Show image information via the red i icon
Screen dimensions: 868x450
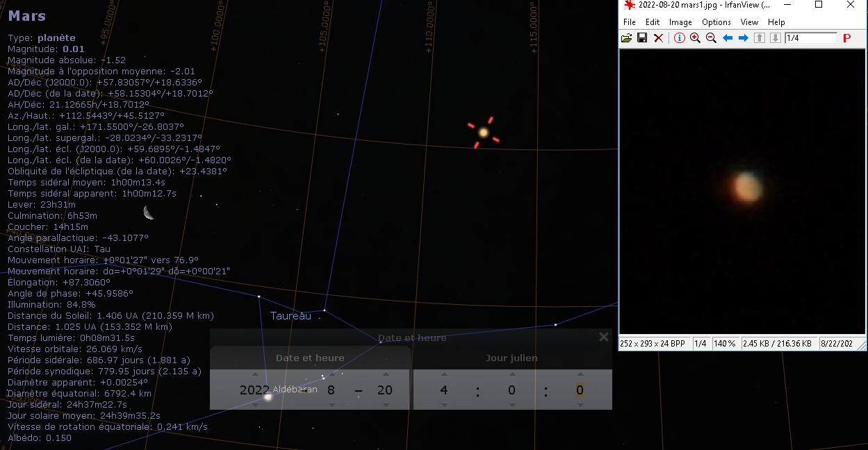pos(680,38)
